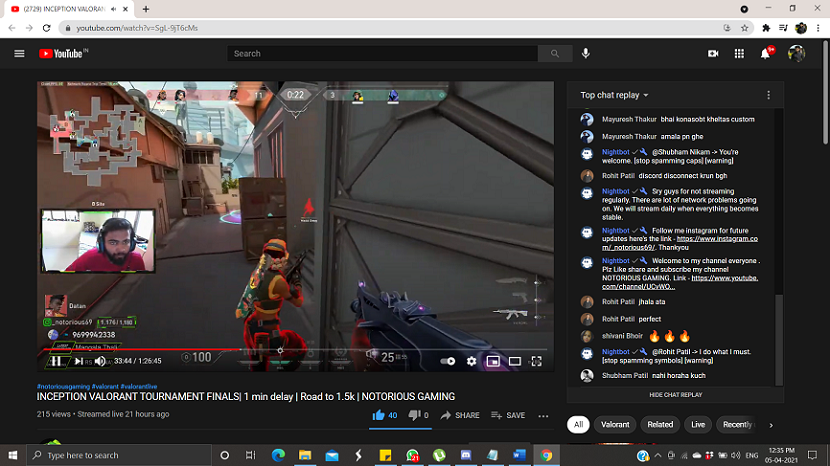The width and height of the screenshot is (830, 466).
Task: Click the voice search microphone icon
Action: pyautogui.click(x=586, y=53)
